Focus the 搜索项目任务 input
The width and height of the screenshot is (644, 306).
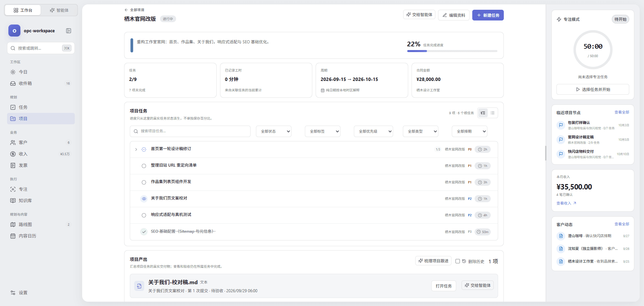tap(190, 131)
